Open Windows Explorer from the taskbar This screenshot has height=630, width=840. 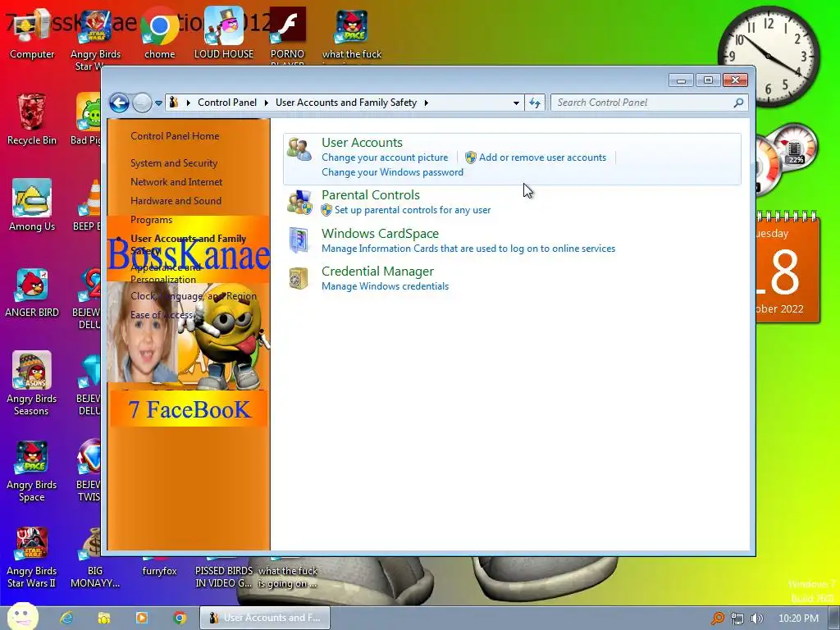104,618
